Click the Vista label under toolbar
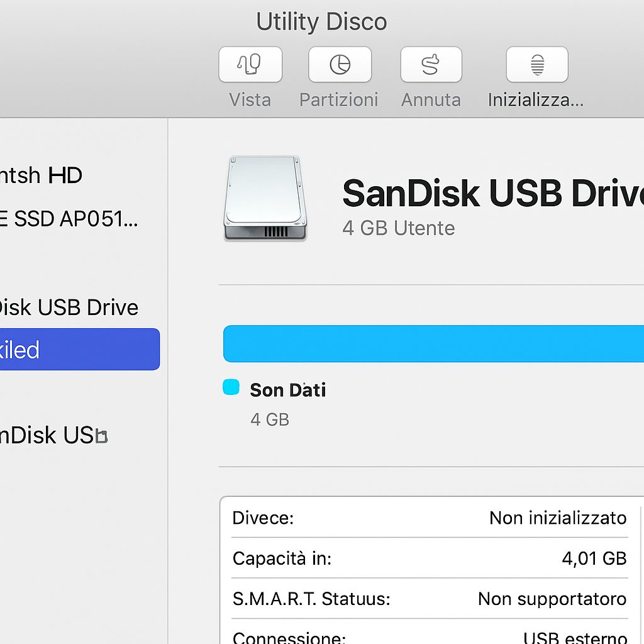644x644 pixels. click(x=250, y=100)
